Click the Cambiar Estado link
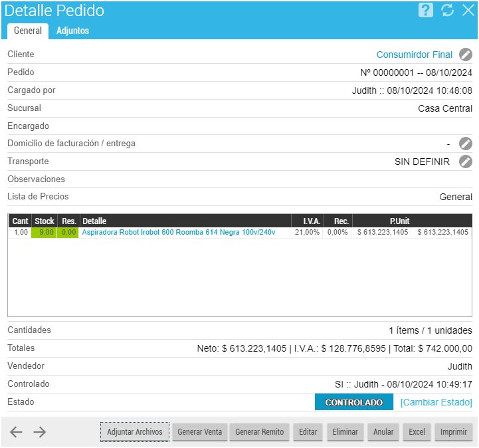This screenshot has height=448, width=479. [x=436, y=402]
